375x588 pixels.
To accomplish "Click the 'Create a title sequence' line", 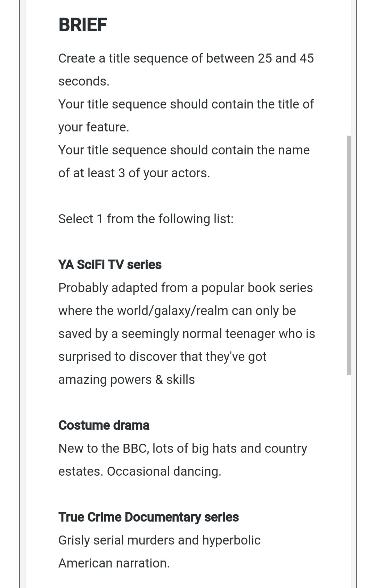I will pos(186,58).
